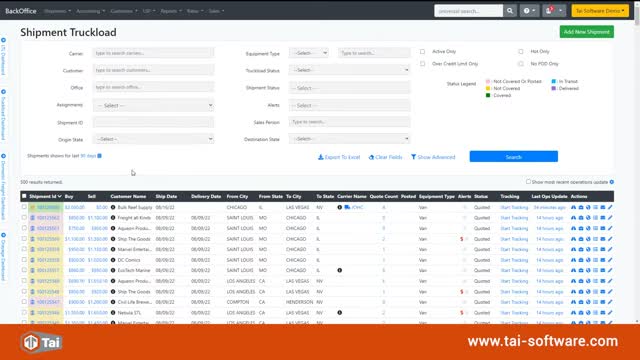
Task: Click the carrier info icon in EcoTech Marine row
Action: (340, 270)
